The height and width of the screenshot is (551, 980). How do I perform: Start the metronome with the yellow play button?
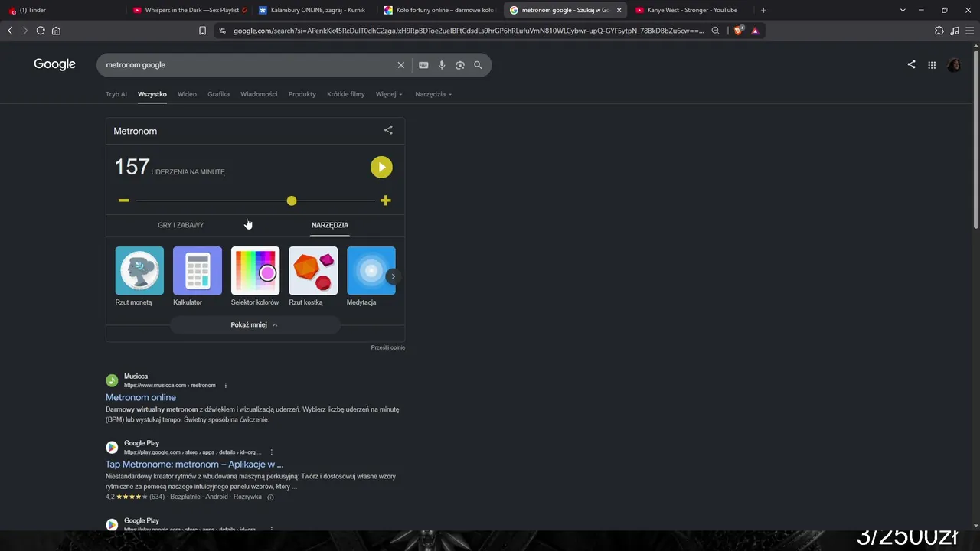381,167
